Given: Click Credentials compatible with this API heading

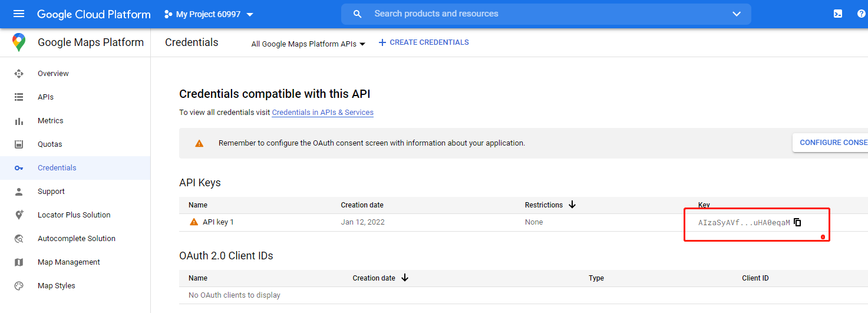Looking at the screenshot, I should point(275,94).
